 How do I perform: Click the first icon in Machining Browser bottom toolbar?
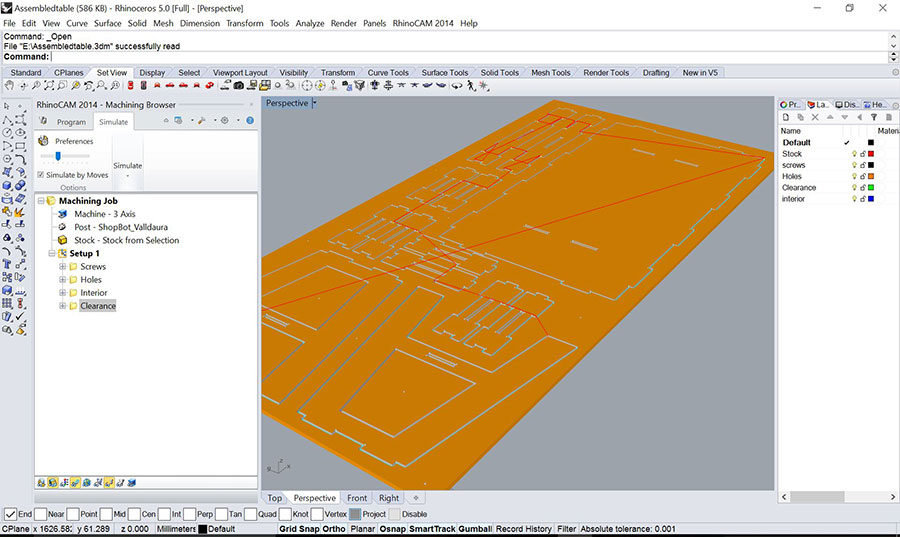click(x=41, y=483)
